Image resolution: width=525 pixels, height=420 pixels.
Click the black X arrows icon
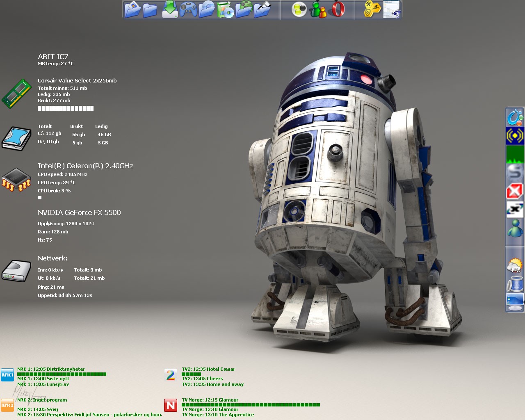point(515,209)
